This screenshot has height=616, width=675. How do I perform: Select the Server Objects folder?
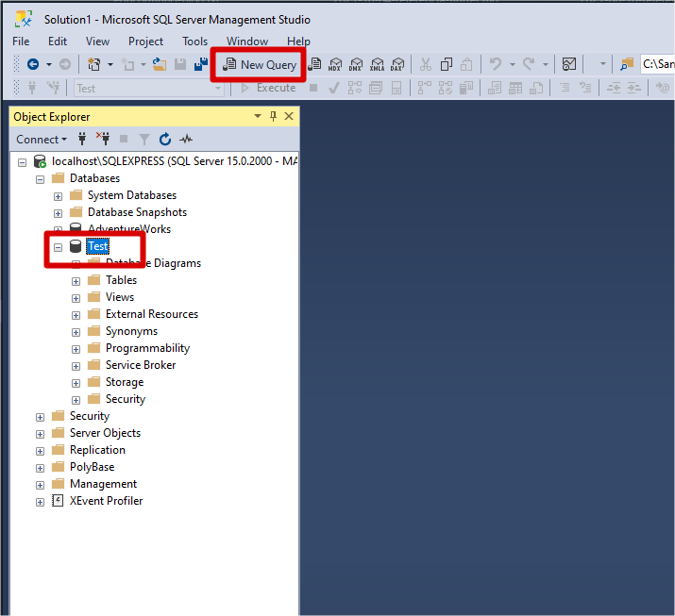[x=105, y=433]
